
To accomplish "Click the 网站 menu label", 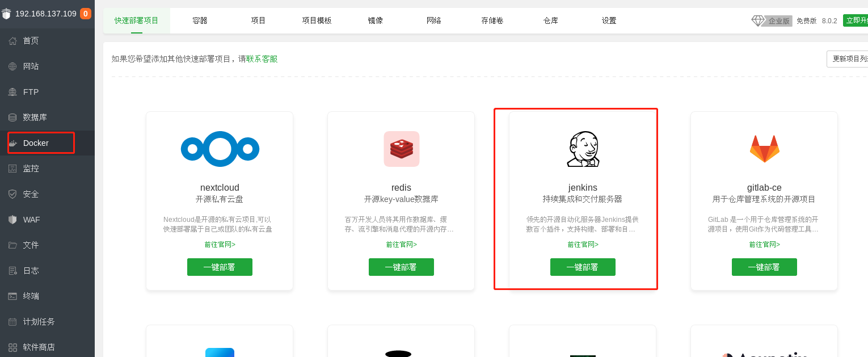I will [x=31, y=66].
